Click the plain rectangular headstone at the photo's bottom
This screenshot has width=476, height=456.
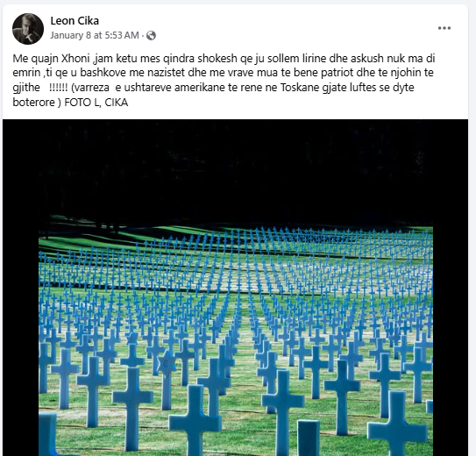[x=308, y=438]
